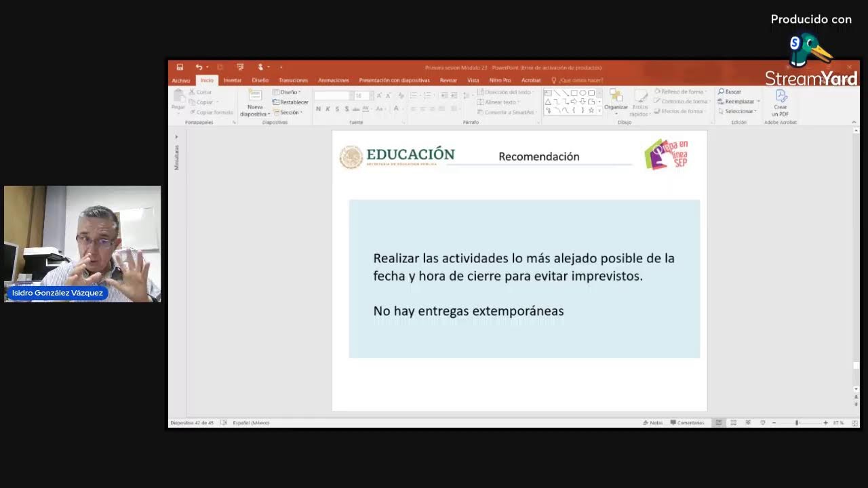Image resolution: width=868 pixels, height=488 pixels.
Task: Click the Buscar magnifier command
Action: click(730, 91)
